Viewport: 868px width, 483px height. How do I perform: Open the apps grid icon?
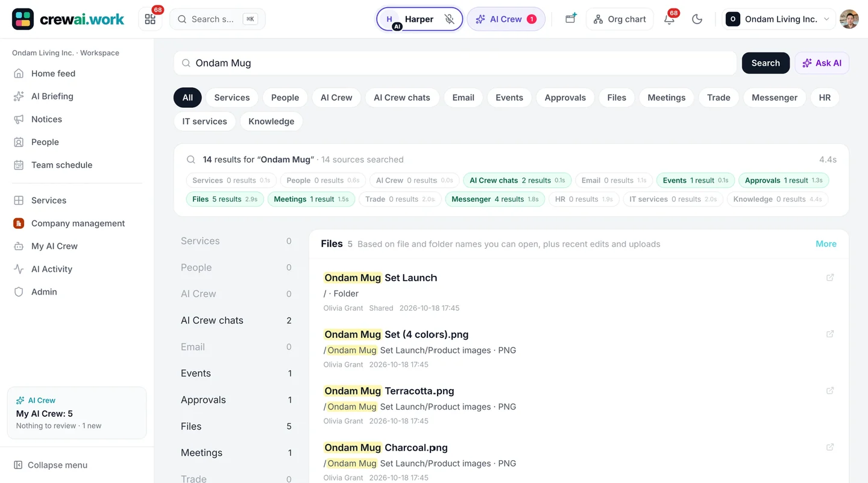click(x=150, y=19)
